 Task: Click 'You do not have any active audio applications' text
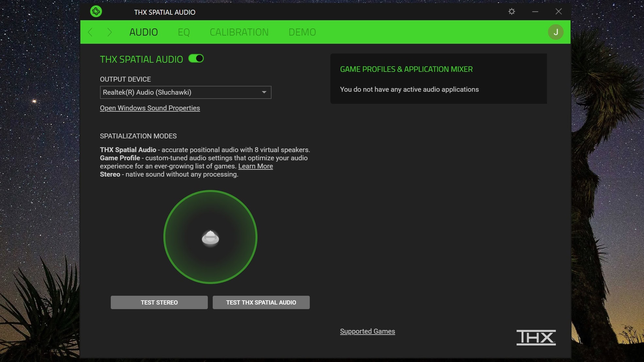(x=409, y=89)
